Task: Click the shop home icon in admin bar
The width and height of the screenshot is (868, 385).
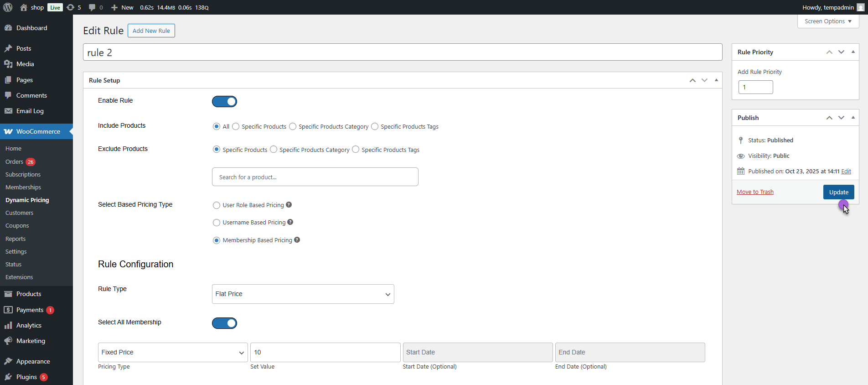Action: [x=24, y=7]
